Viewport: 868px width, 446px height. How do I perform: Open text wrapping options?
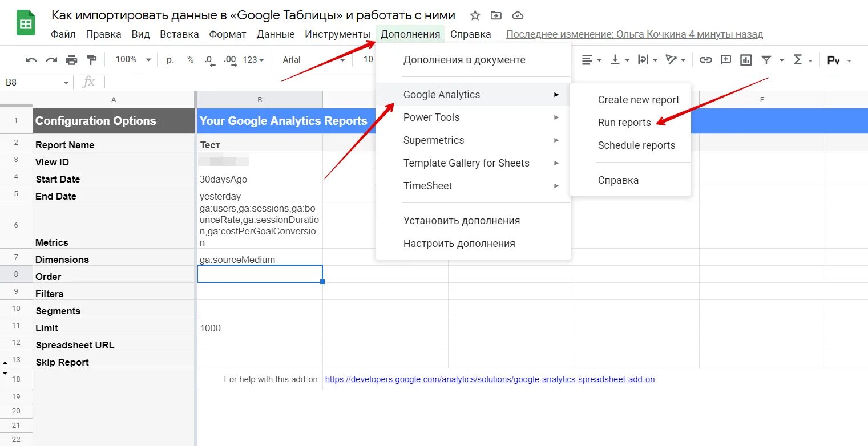click(x=647, y=60)
